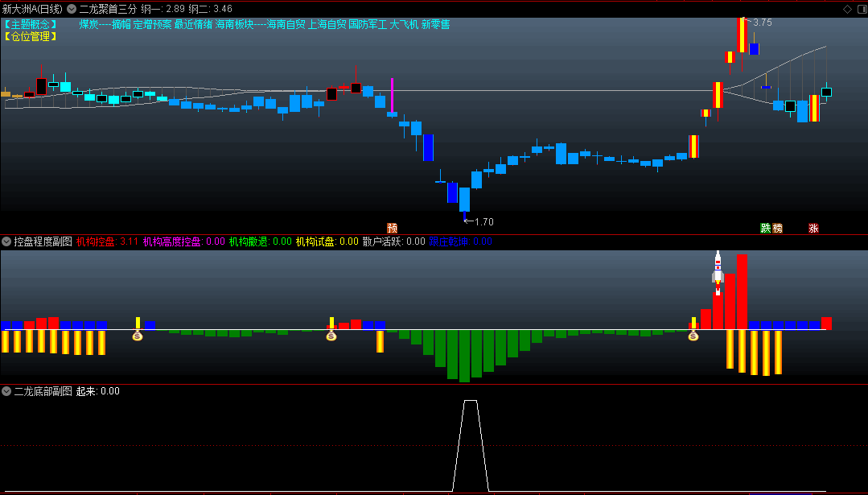Expand the 控盘程度副图 indicator menu chevron
868x495 pixels.
coord(6,241)
